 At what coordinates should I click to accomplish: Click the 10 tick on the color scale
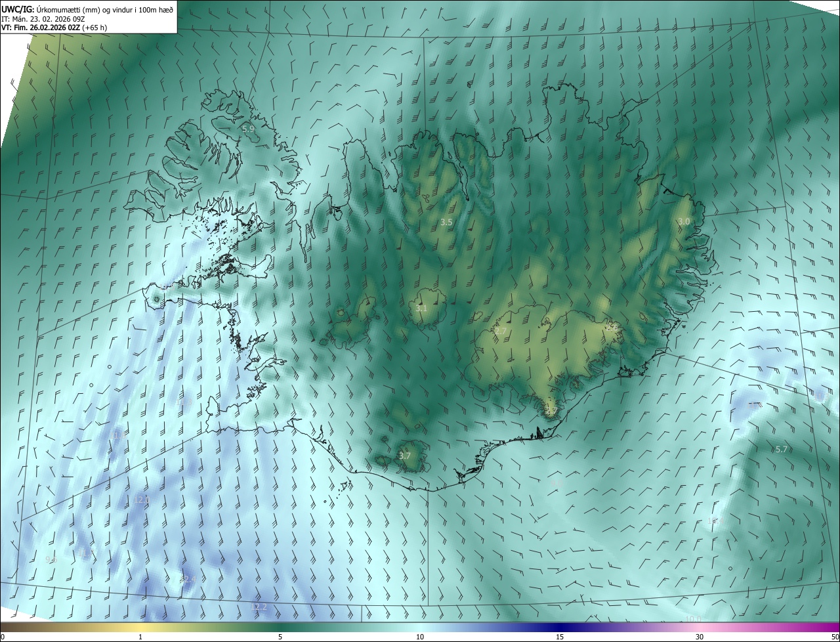(420, 637)
